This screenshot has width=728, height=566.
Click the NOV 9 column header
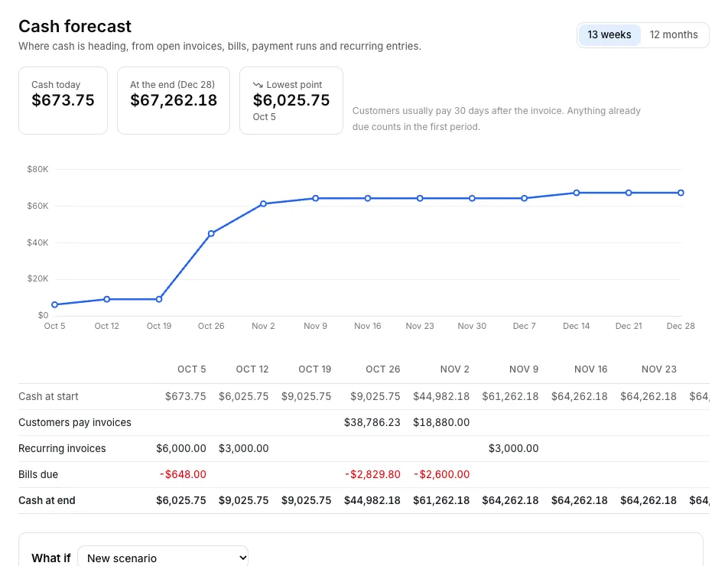click(524, 369)
